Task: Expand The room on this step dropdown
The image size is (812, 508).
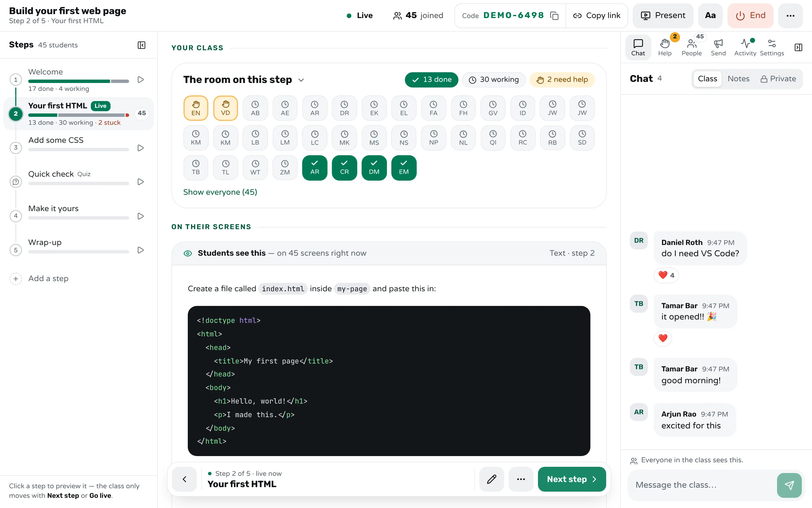Action: pyautogui.click(x=301, y=80)
